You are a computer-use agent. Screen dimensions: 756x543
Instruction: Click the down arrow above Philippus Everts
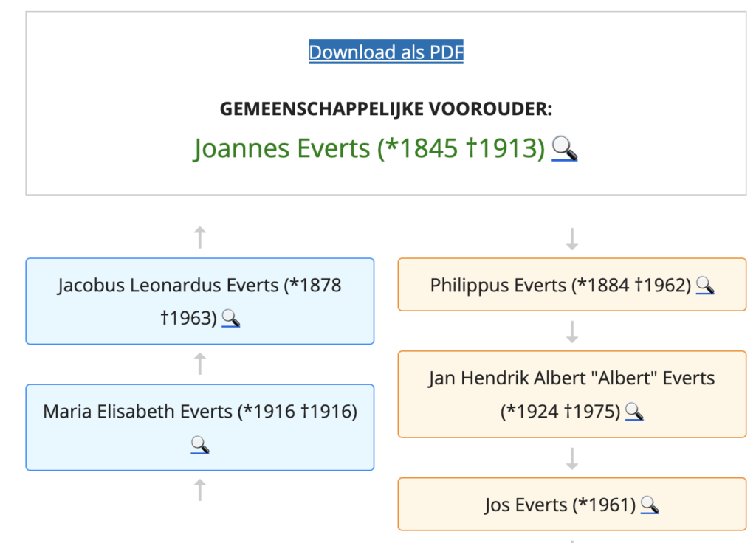(x=571, y=238)
